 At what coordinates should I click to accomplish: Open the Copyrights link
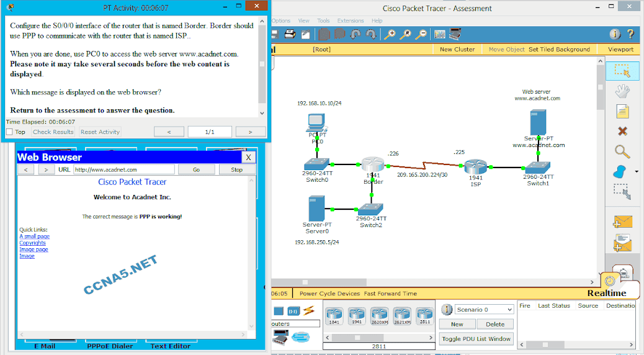(x=32, y=243)
